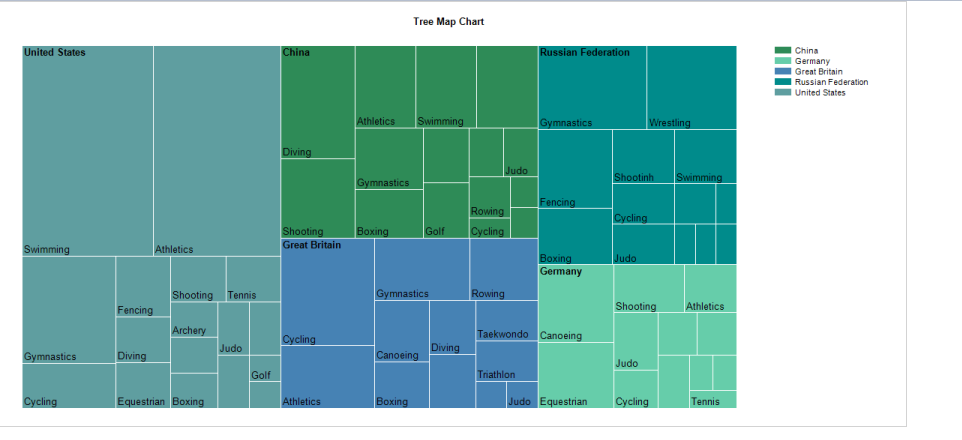This screenshot has width=962, height=440.
Task: Click the China legend color swatch
Action: coord(783,50)
